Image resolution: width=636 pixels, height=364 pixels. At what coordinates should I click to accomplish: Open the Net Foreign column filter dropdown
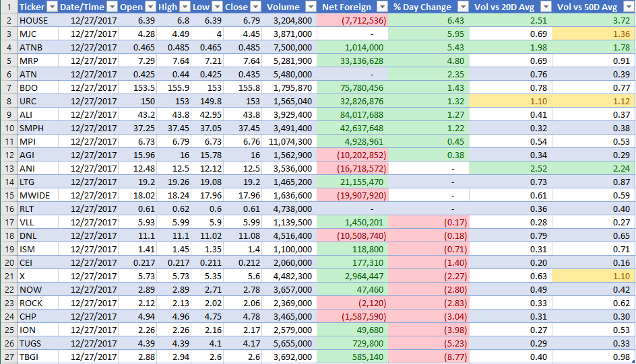pos(383,7)
